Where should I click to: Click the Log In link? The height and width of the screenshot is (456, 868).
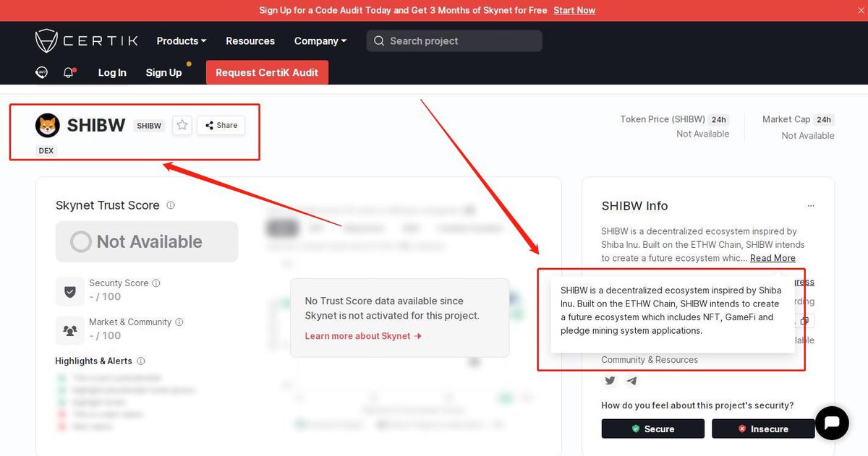tap(112, 72)
